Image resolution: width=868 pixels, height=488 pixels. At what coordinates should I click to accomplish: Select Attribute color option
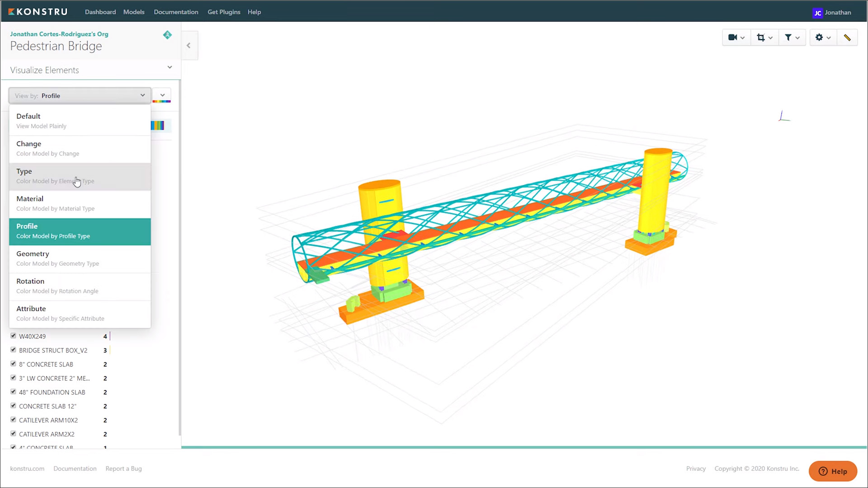pyautogui.click(x=80, y=314)
